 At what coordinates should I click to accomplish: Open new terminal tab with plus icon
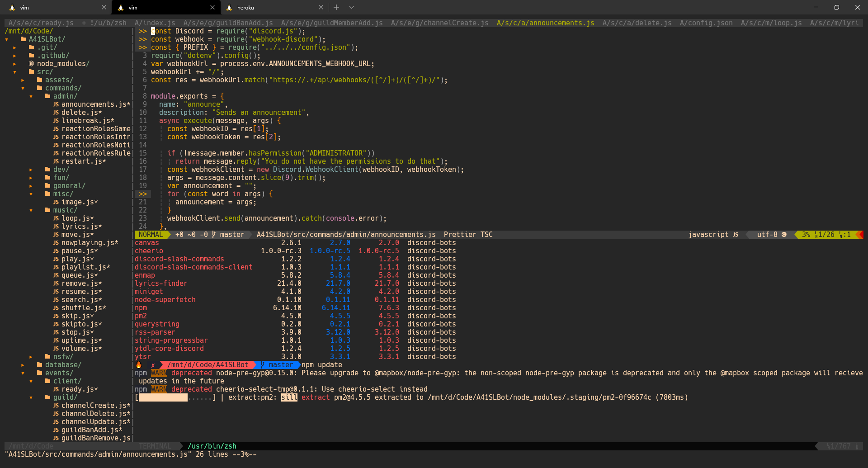coord(336,7)
